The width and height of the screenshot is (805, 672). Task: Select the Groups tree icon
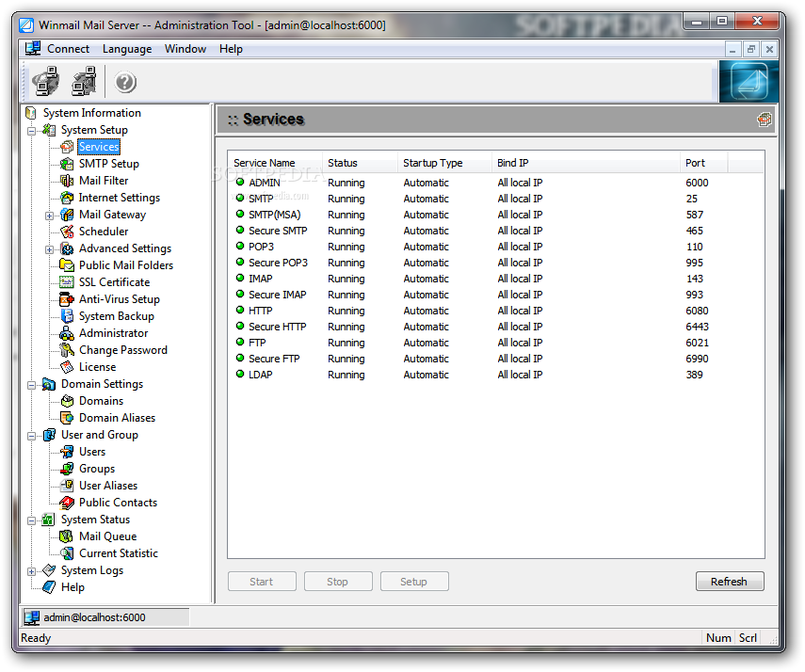[x=67, y=469]
